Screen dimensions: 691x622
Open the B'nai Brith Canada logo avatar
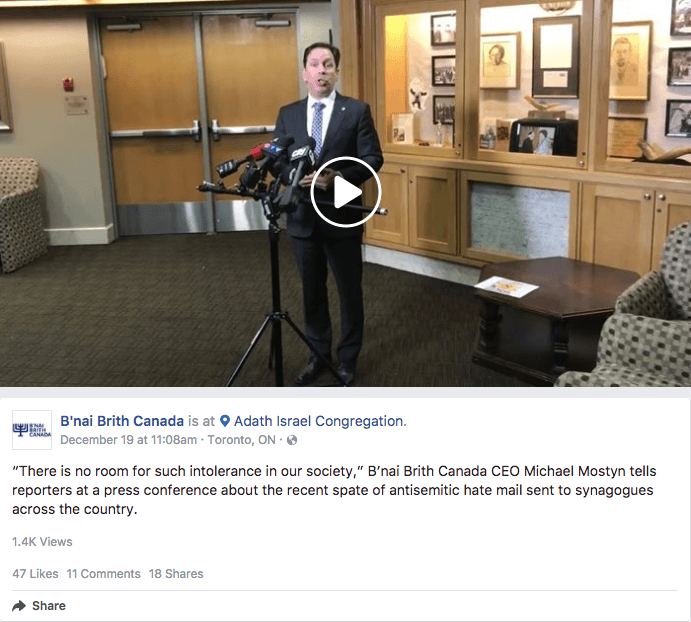point(32,430)
